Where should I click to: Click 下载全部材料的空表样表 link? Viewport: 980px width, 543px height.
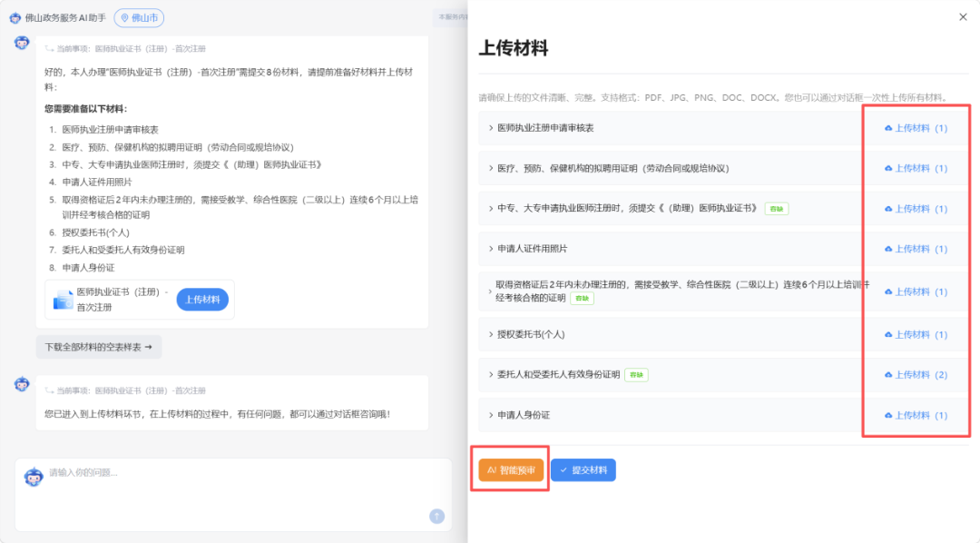99,347
